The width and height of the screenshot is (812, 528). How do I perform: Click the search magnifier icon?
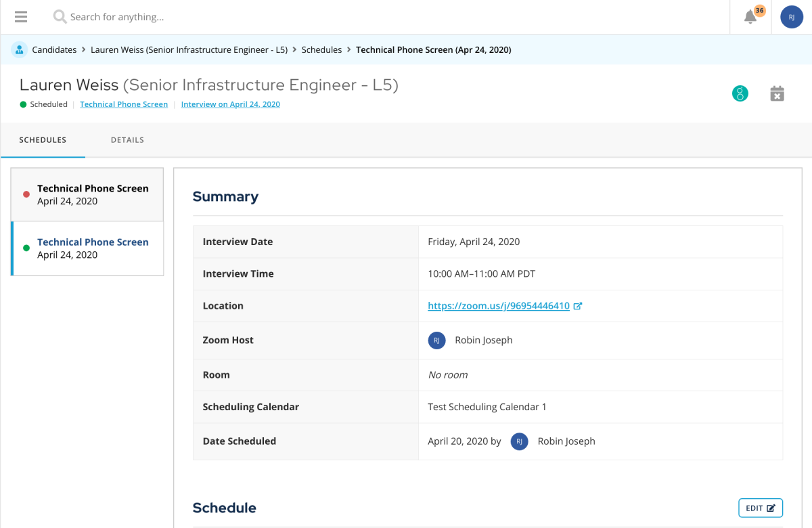tap(60, 17)
